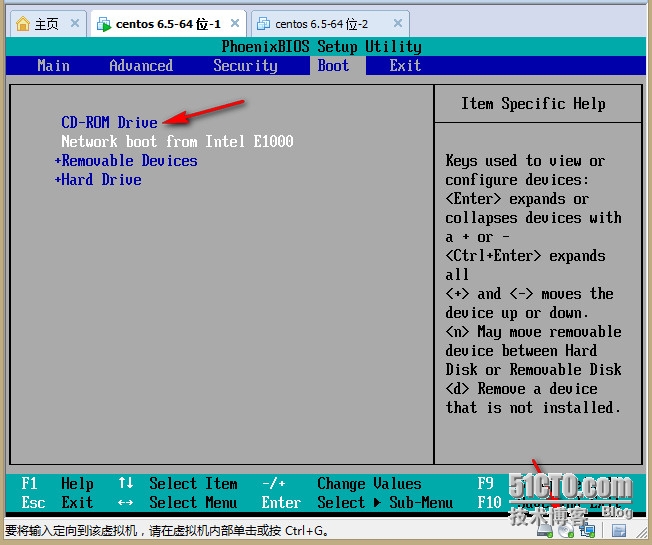Image resolution: width=652 pixels, height=545 pixels.
Task: Close the centos 6.5-64 位-1 tab
Action: (x=235, y=23)
